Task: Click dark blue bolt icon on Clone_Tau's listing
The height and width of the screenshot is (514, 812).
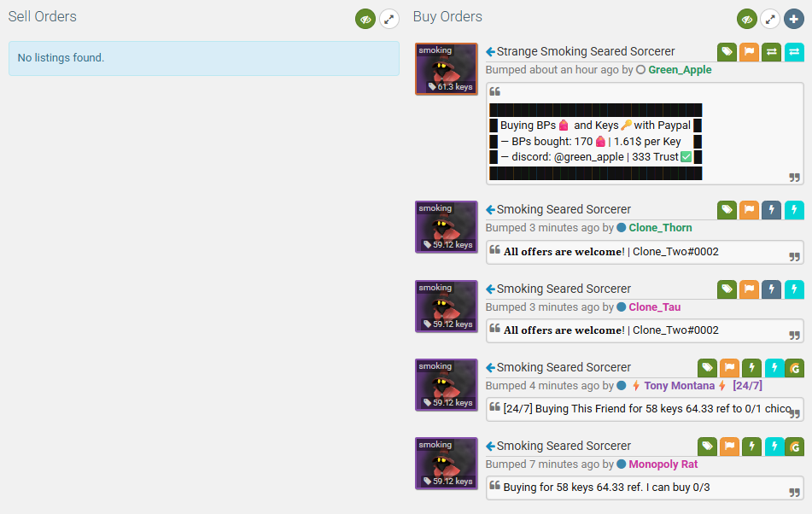Action: [x=772, y=289]
